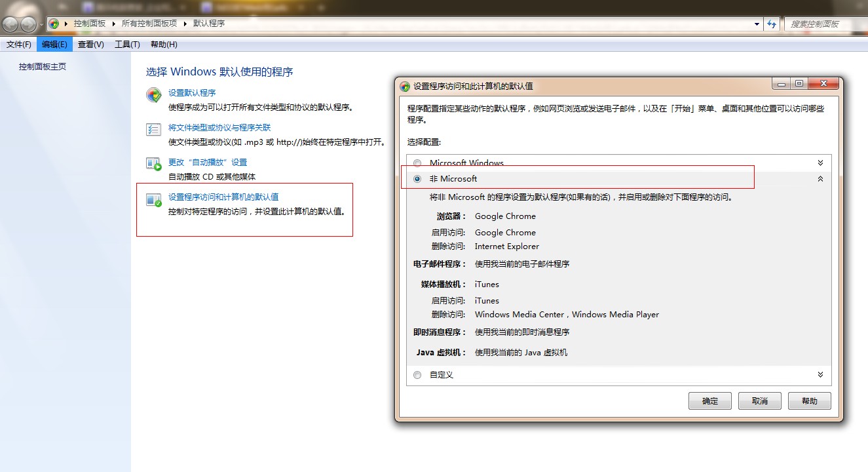Screen dimensions: 868x472
Task: Click the 确定 button
Action: pyautogui.click(x=710, y=401)
